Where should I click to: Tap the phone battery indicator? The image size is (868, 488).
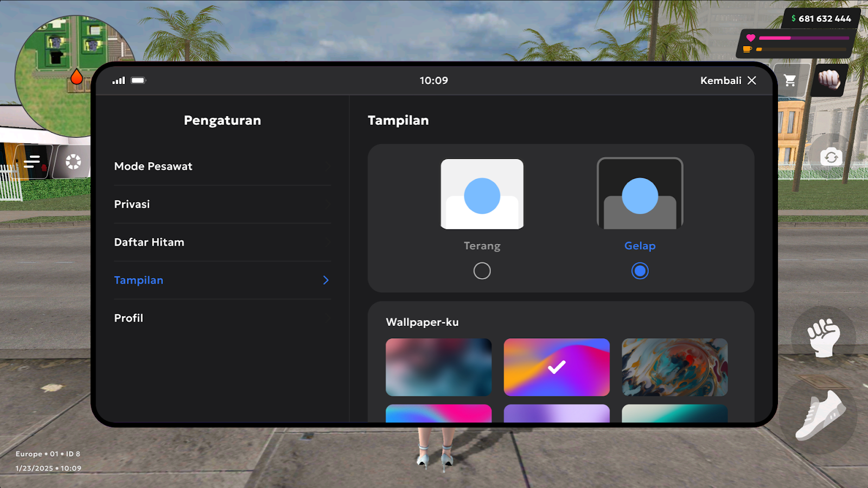pos(138,80)
